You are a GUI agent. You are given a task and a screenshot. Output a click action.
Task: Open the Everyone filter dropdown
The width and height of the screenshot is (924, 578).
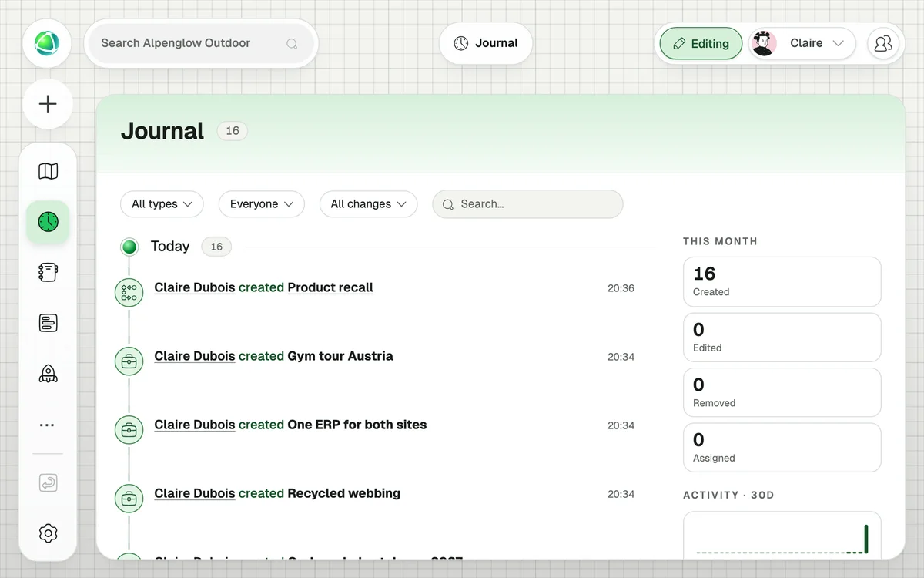(262, 204)
